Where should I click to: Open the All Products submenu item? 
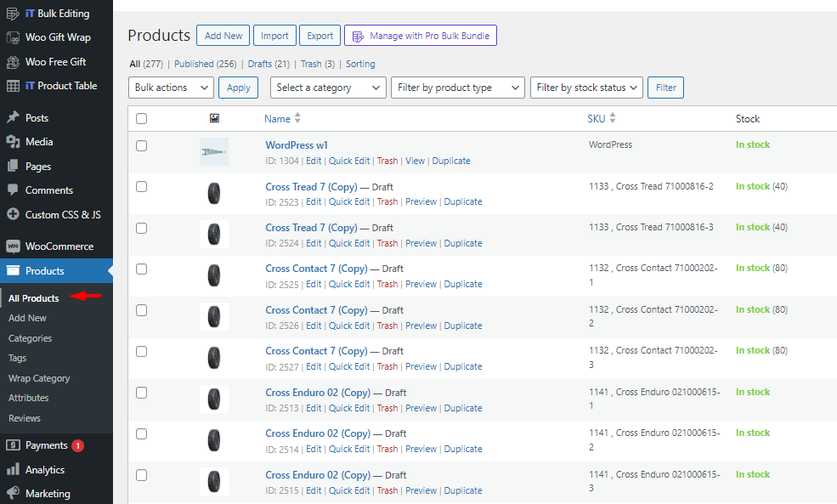pyautogui.click(x=34, y=298)
